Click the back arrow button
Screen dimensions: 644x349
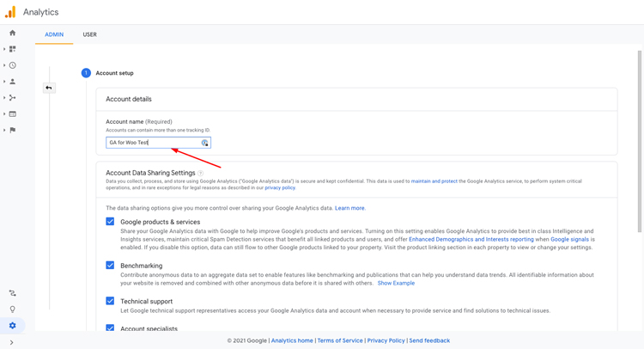(x=49, y=88)
